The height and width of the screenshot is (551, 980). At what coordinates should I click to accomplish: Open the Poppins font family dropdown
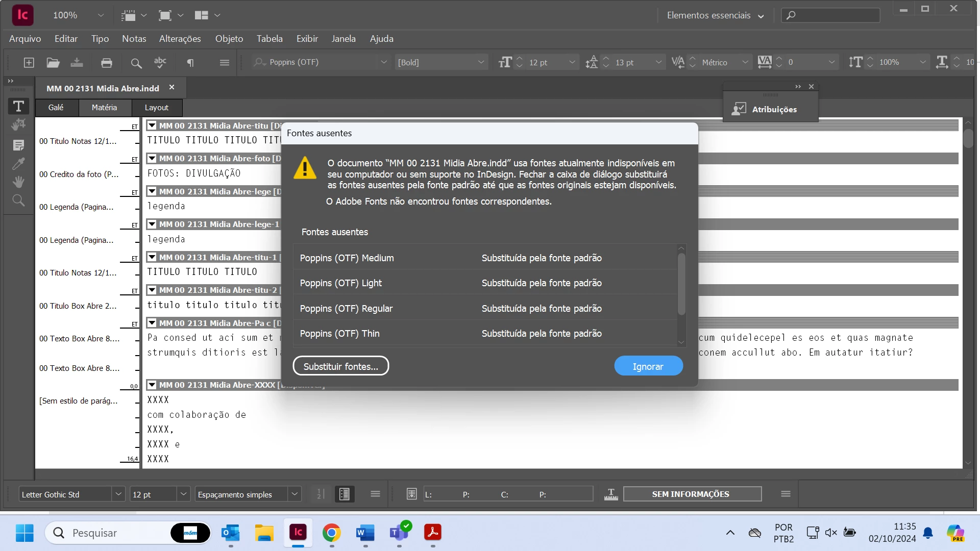pos(383,62)
